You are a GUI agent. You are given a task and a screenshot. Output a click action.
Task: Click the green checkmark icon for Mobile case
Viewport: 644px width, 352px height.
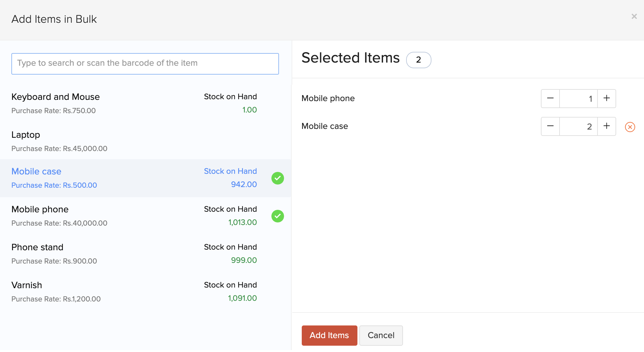point(277,178)
